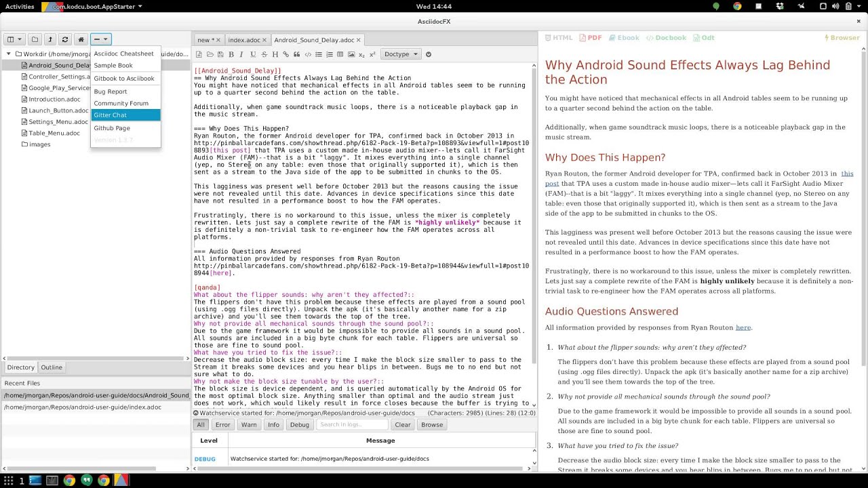Click the Clear logs button

coord(403,425)
